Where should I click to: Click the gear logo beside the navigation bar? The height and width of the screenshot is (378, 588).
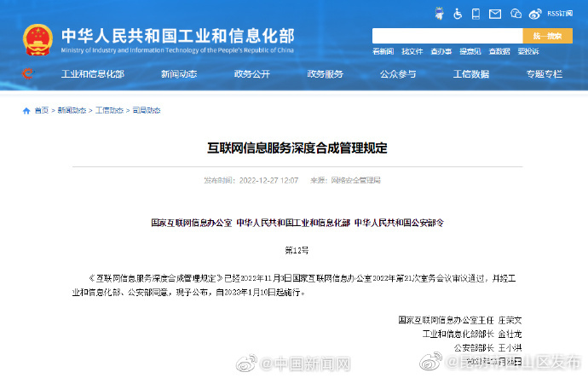pos(27,73)
